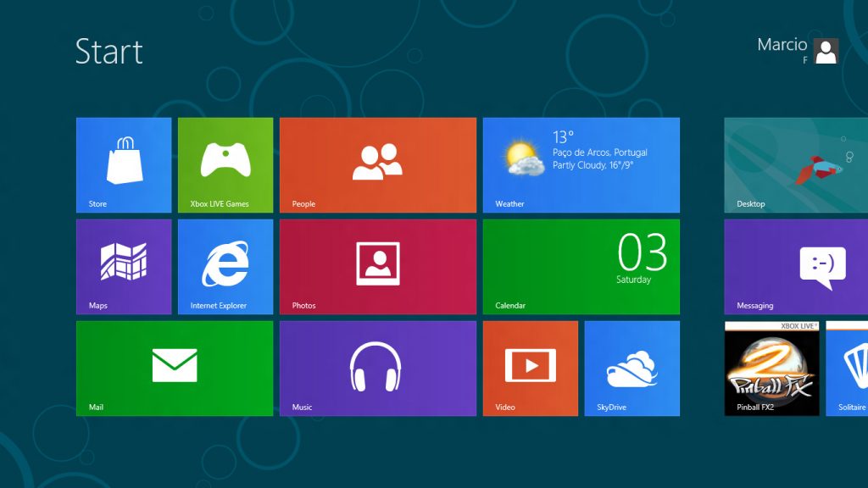Open the Photos tile
The height and width of the screenshot is (488, 868).
[x=377, y=267]
